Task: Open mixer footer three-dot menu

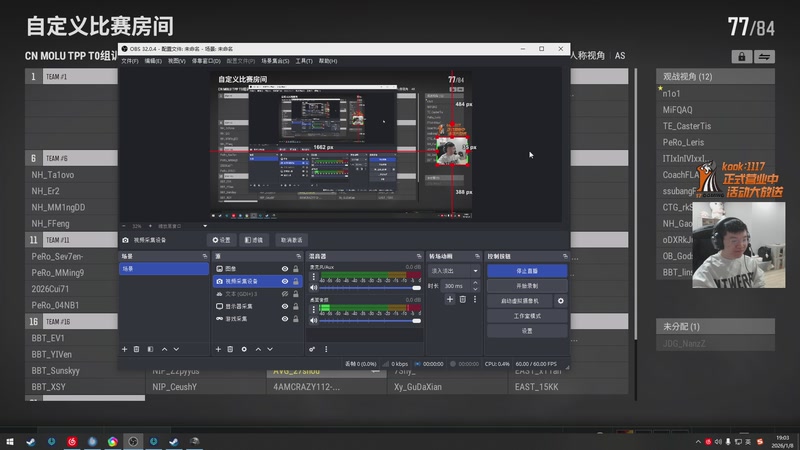Action: tap(326, 349)
